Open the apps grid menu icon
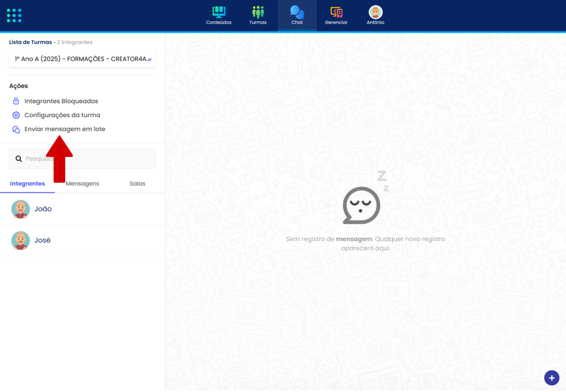Image resolution: width=566 pixels, height=392 pixels. (14, 15)
